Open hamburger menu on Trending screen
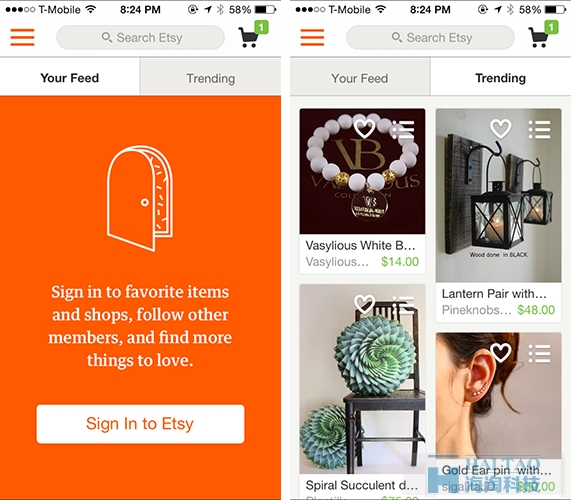Viewport: 571px width, 500px height. click(x=312, y=38)
